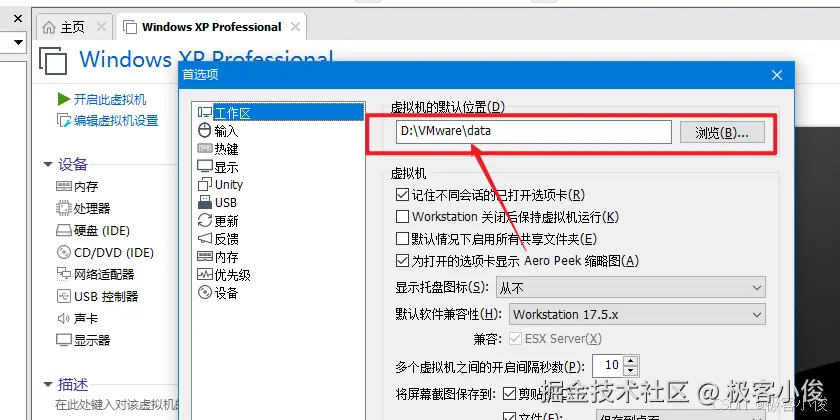
Task: Open the Updates (更新) refresh icon
Action: pyautogui.click(x=205, y=220)
